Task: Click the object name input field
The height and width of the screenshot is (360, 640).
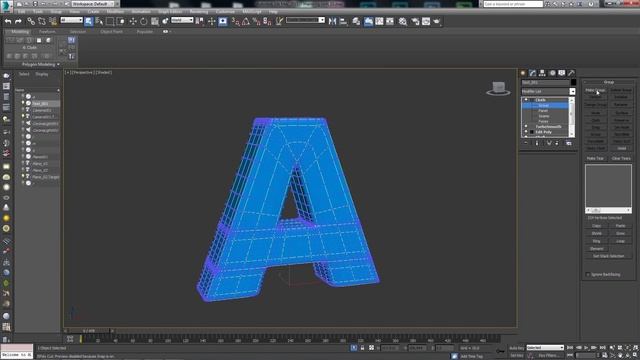Action: coord(545,82)
